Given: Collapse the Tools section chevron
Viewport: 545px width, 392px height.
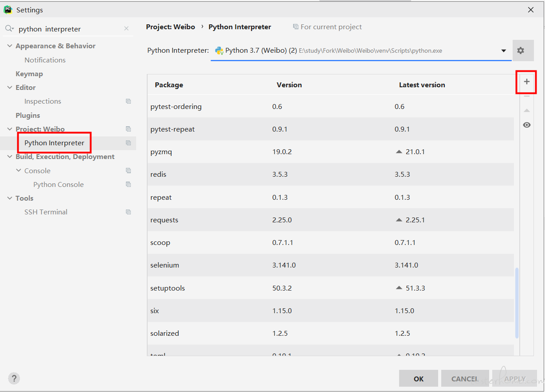Looking at the screenshot, I should pyautogui.click(x=10, y=198).
